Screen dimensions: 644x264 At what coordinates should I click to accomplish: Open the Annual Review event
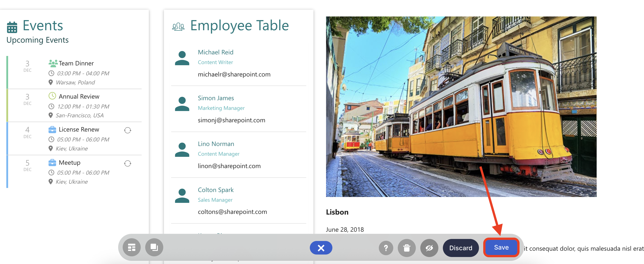pyautogui.click(x=79, y=96)
